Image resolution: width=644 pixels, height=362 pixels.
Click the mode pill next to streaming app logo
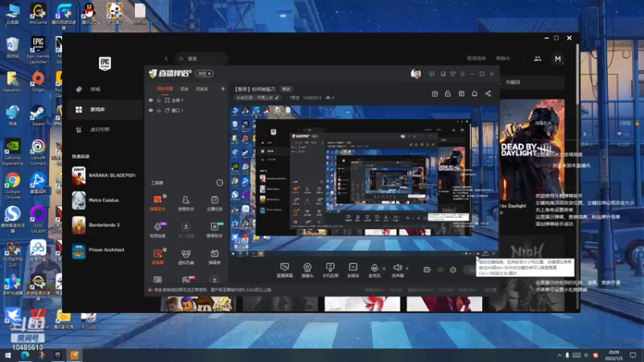[x=204, y=73]
